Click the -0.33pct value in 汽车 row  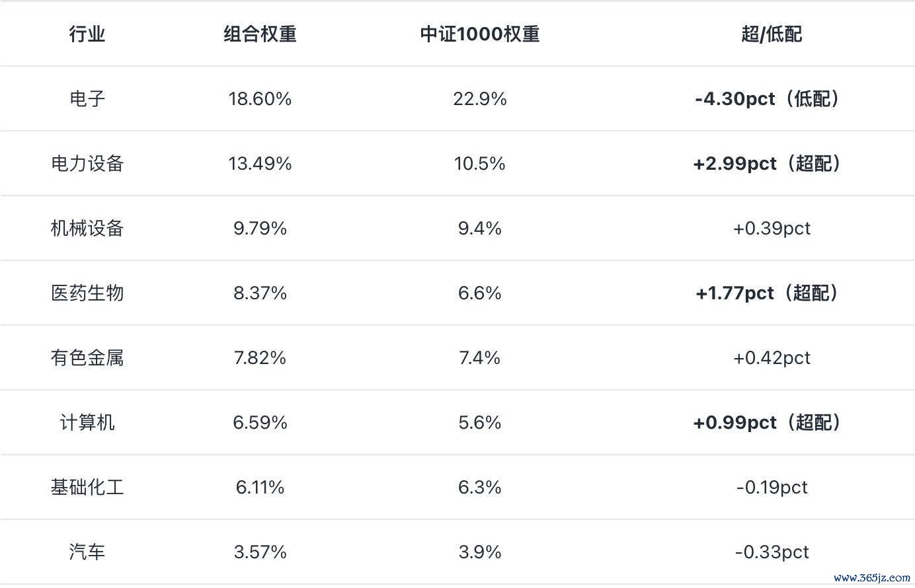[772, 552]
